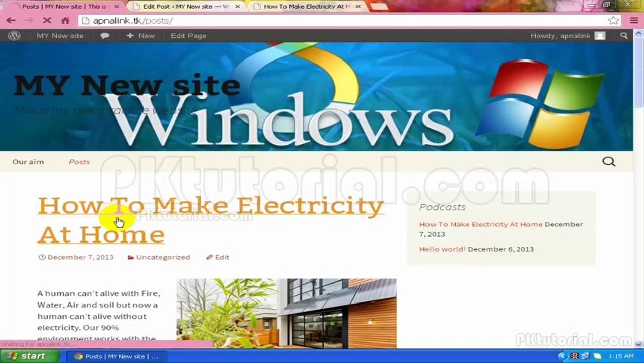Click the admin bar search icon

pyautogui.click(x=624, y=36)
